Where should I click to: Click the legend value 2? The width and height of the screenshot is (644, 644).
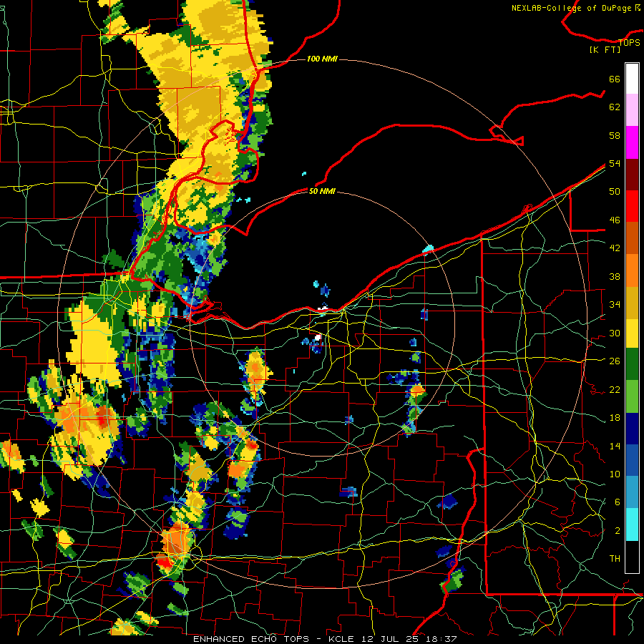[x=617, y=531]
